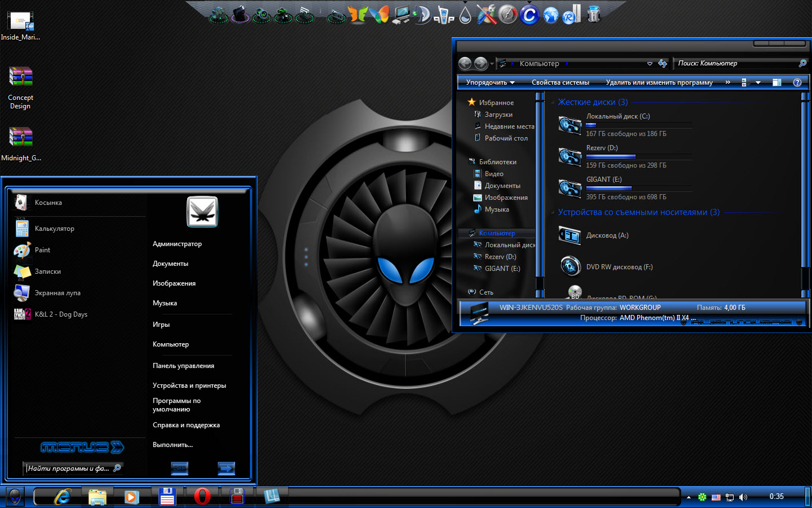Select floppy Дисковод (A:) device
The width and height of the screenshot is (812, 508).
click(593, 235)
